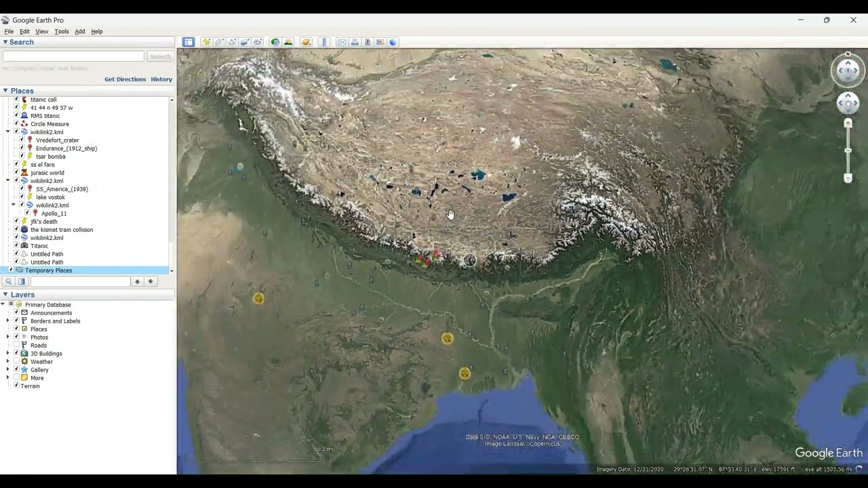Select the Add Polygon tool
Viewport: 868px width, 488px height.
[x=219, y=42]
